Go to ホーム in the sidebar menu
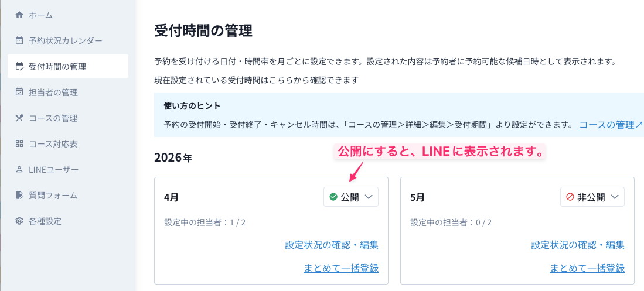The image size is (644, 291). coord(45,15)
